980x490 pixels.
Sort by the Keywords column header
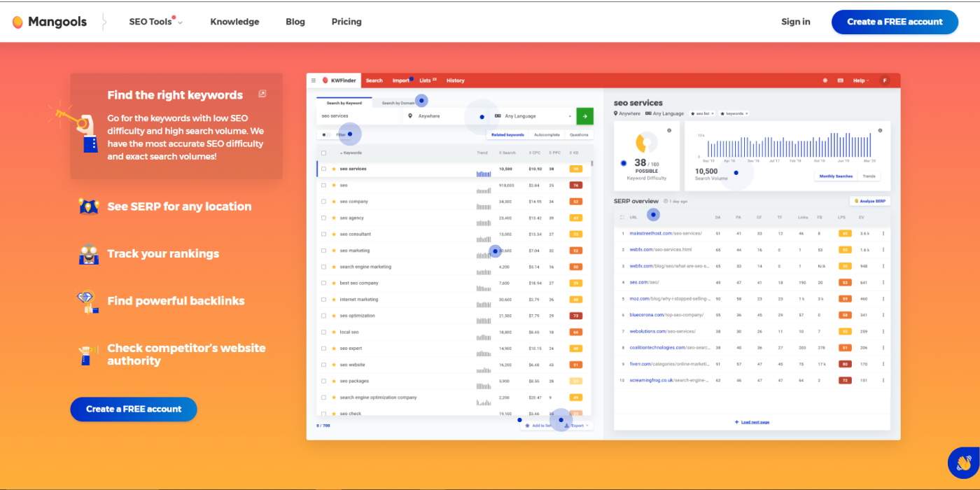click(351, 153)
